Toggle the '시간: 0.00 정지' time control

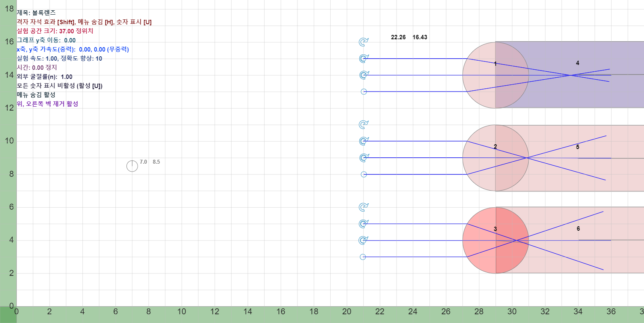[x=37, y=67]
